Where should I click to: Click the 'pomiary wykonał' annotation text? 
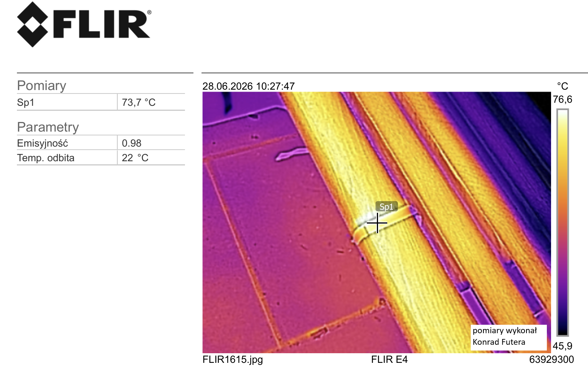tap(505, 331)
